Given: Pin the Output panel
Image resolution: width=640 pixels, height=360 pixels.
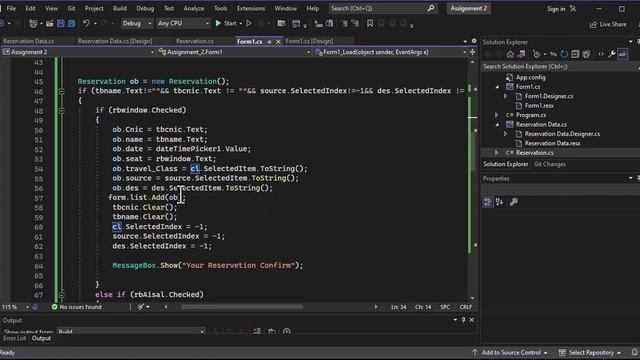Looking at the screenshot, I should (463, 320).
